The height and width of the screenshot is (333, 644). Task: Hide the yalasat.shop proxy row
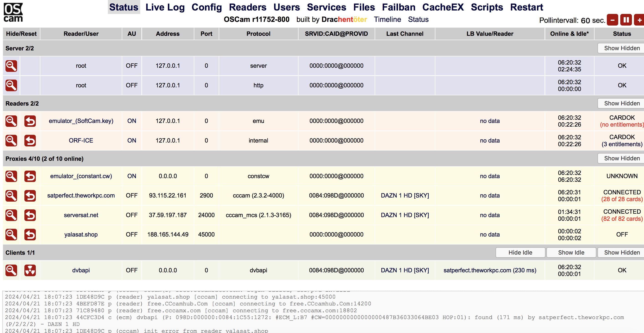(11, 234)
